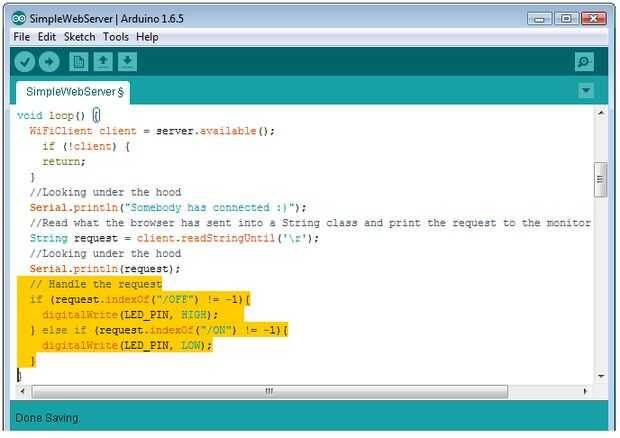Image resolution: width=620 pixels, height=438 pixels.
Task: Click the '// Handle the request' comment
Action: click(96, 284)
